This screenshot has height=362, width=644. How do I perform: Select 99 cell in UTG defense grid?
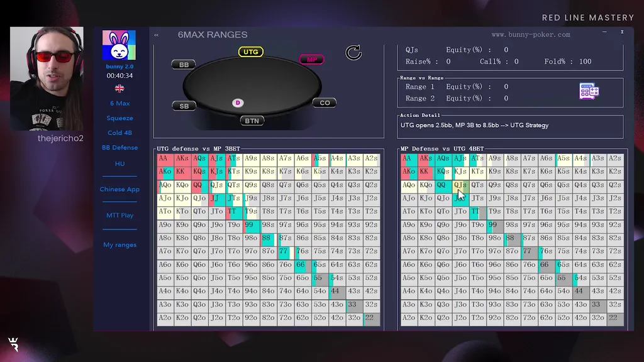click(x=251, y=225)
